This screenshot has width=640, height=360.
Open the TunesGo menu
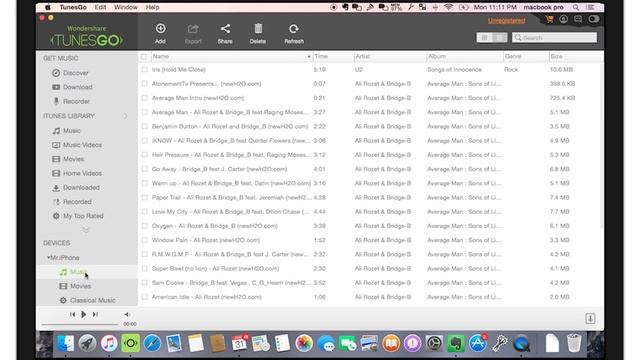point(73,7)
